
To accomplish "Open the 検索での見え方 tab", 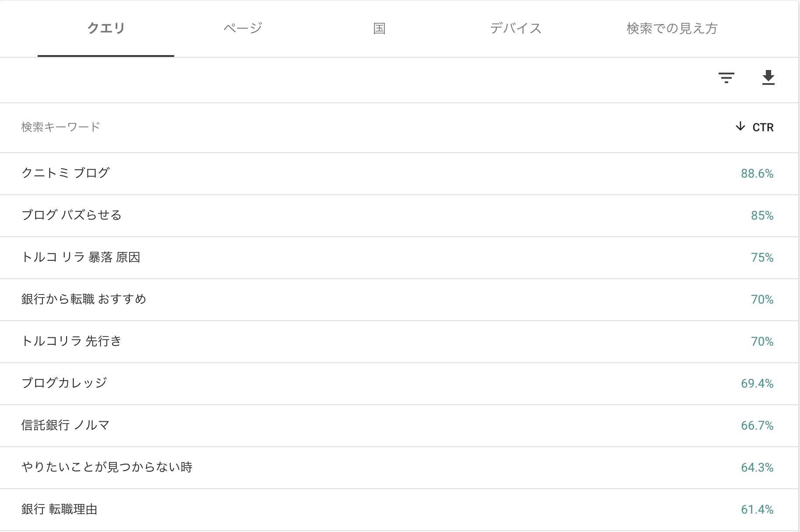I will click(672, 28).
